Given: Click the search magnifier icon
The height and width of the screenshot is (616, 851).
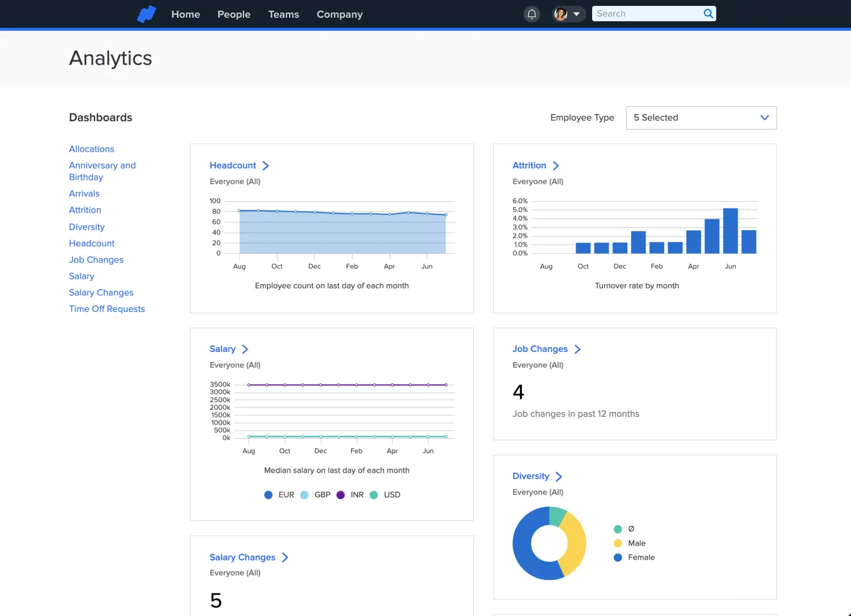Looking at the screenshot, I should [x=708, y=14].
